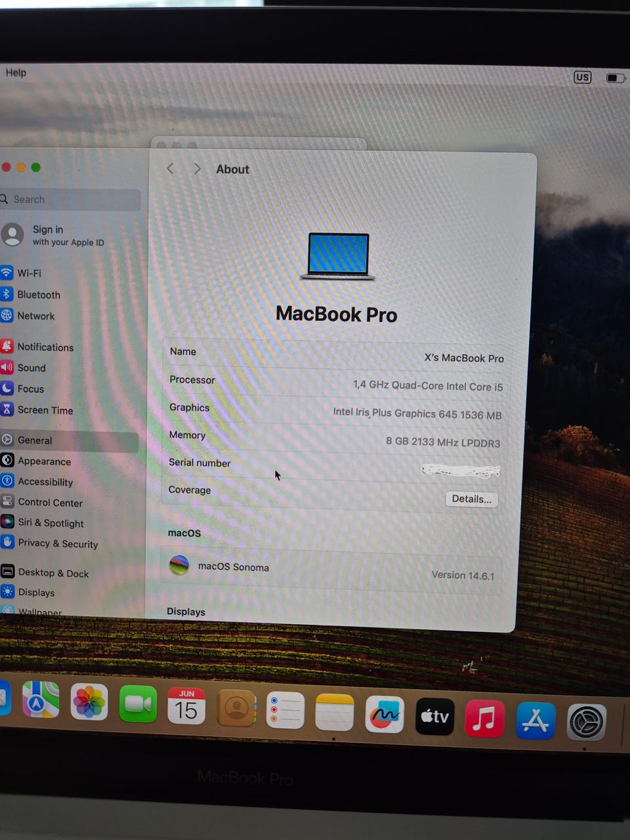This screenshot has height=840, width=630.
Task: Click the Coverage Details button
Action: coord(471,499)
